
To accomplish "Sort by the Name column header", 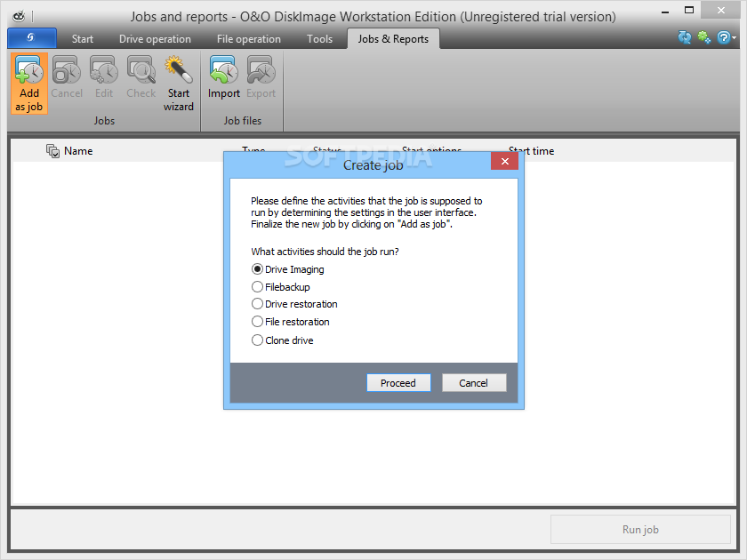I will (x=78, y=151).
